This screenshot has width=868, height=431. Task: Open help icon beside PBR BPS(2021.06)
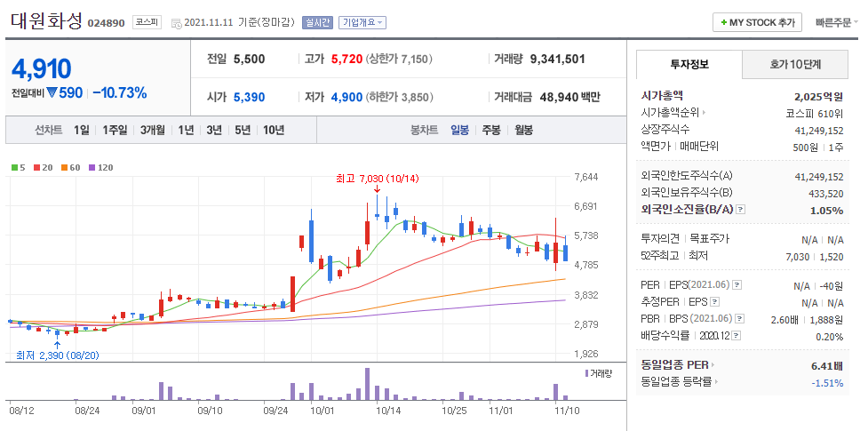(x=739, y=318)
